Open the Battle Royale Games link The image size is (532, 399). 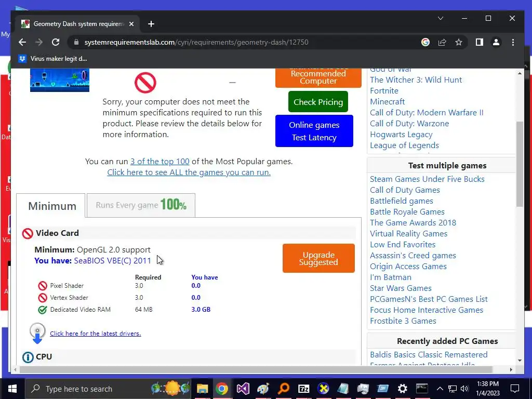pos(407,212)
